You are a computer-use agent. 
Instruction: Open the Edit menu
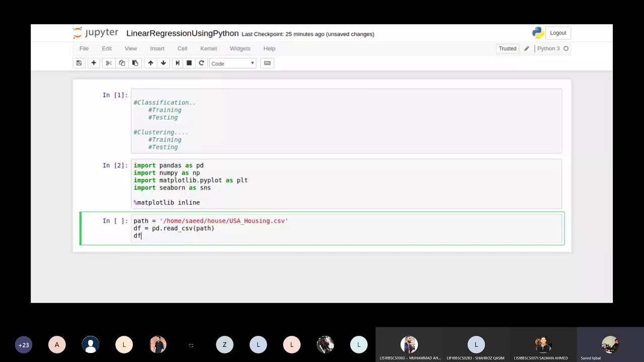click(x=107, y=49)
